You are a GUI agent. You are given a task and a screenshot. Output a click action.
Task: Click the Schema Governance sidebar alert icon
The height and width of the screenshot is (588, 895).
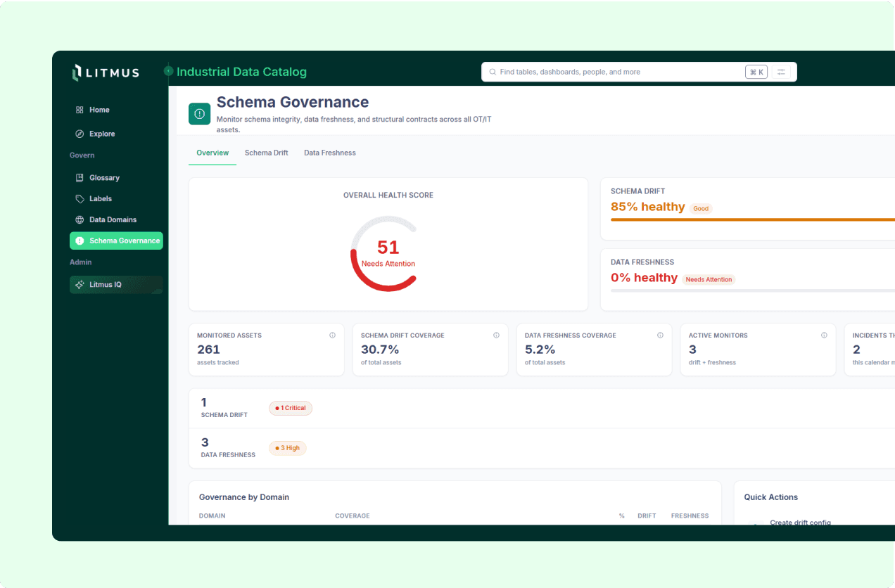point(80,241)
